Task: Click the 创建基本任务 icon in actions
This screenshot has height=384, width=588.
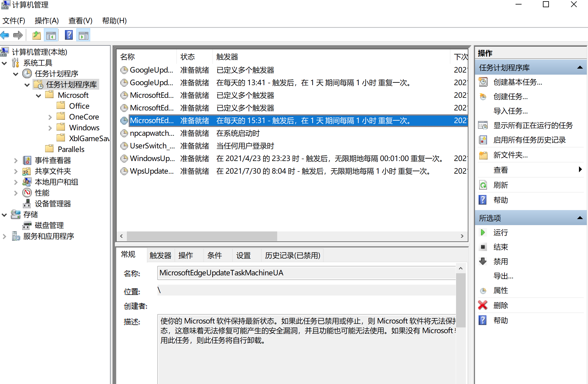Action: click(483, 82)
